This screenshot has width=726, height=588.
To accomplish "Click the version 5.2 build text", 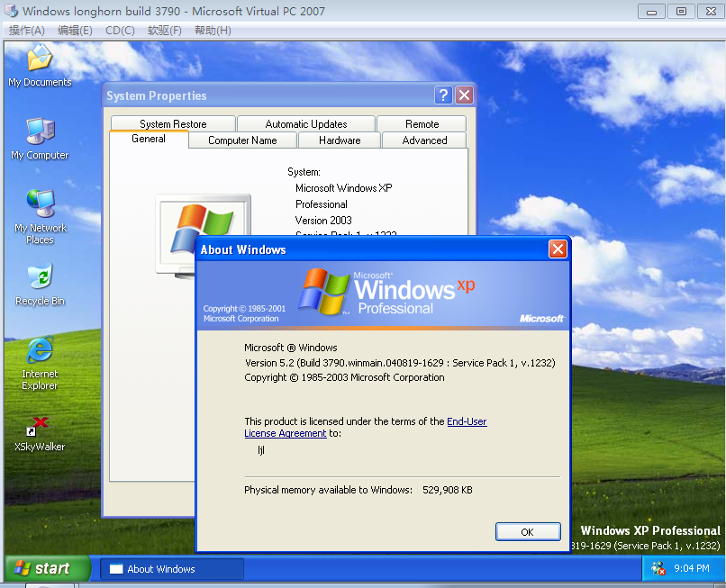I will (400, 363).
